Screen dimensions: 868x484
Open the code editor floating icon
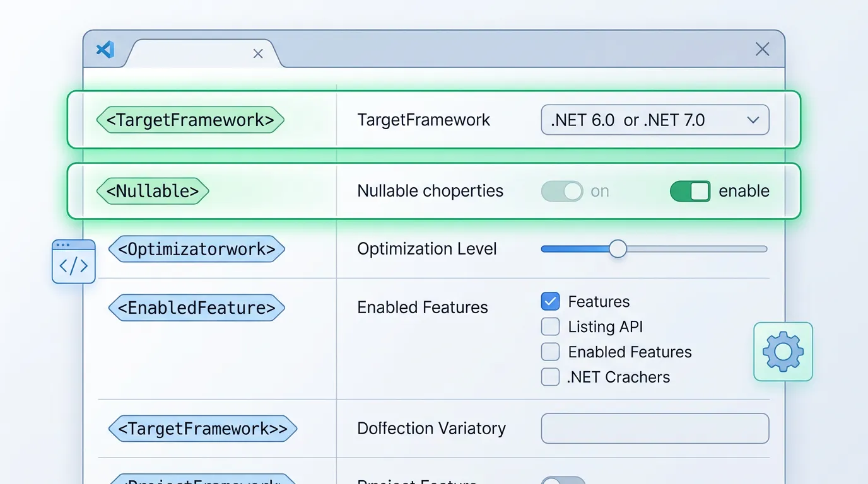(74, 262)
